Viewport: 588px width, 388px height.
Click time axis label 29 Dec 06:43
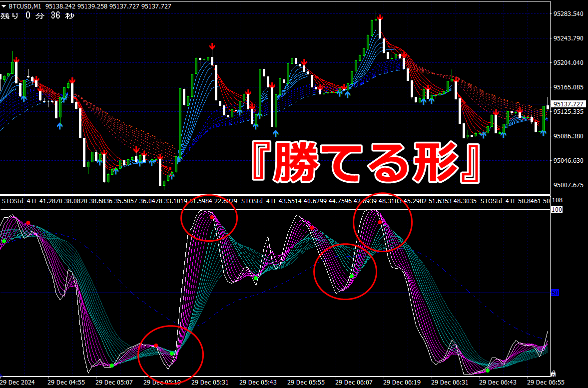(x=498, y=383)
